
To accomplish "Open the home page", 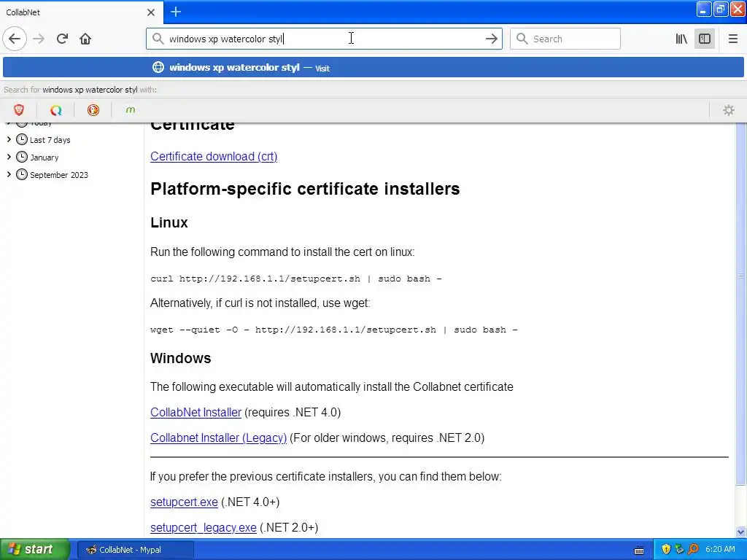I will [x=85, y=39].
